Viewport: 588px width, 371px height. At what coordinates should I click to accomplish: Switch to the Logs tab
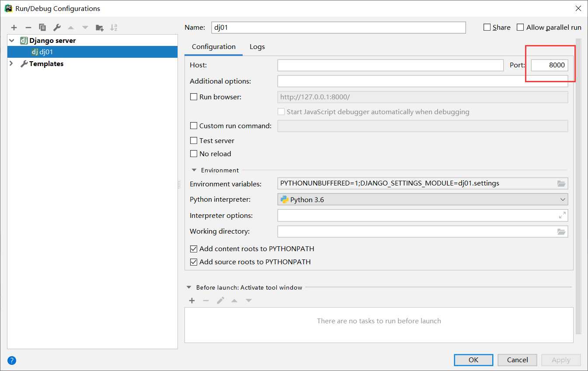(257, 47)
